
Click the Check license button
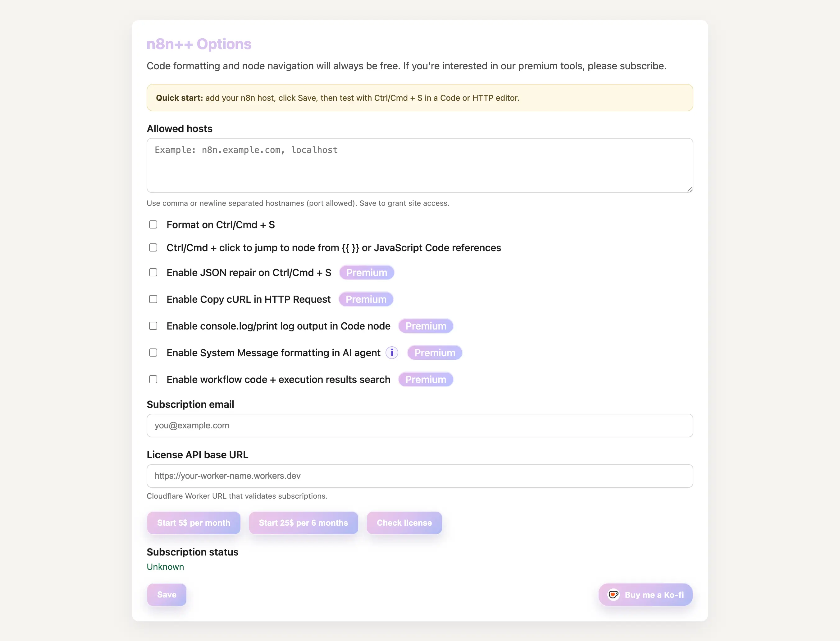tap(404, 523)
